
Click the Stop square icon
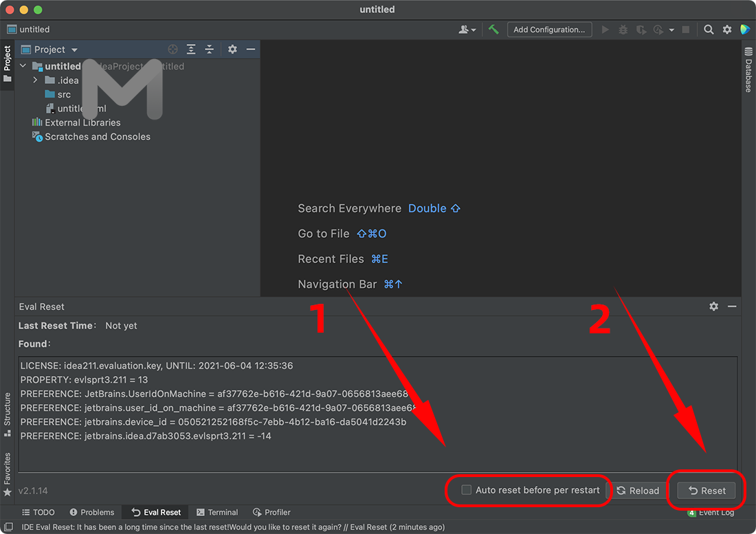(686, 30)
